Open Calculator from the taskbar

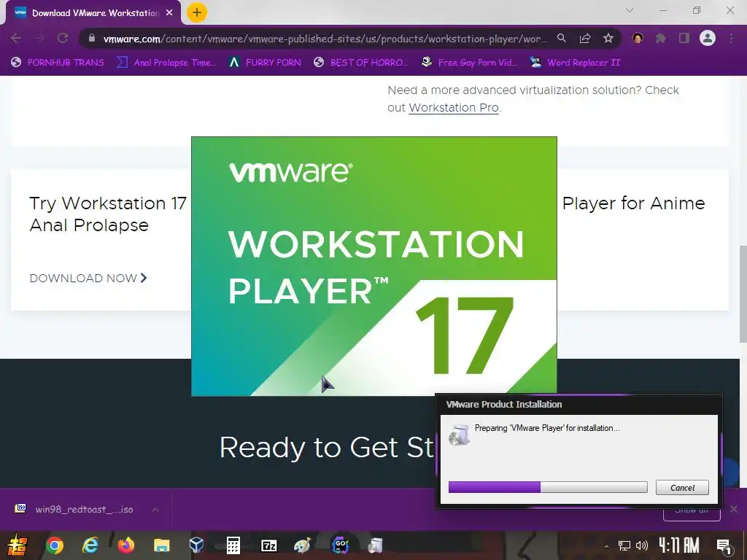pos(233,545)
